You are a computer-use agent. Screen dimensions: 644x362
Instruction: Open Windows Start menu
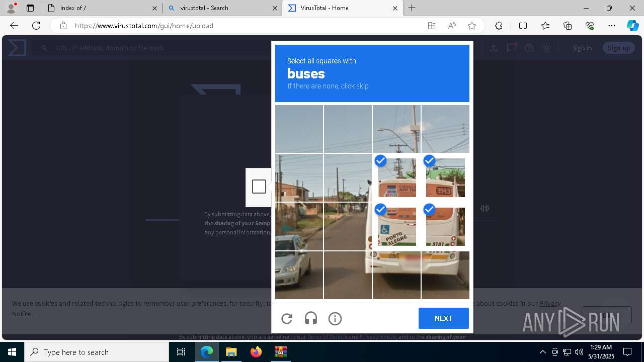12,352
